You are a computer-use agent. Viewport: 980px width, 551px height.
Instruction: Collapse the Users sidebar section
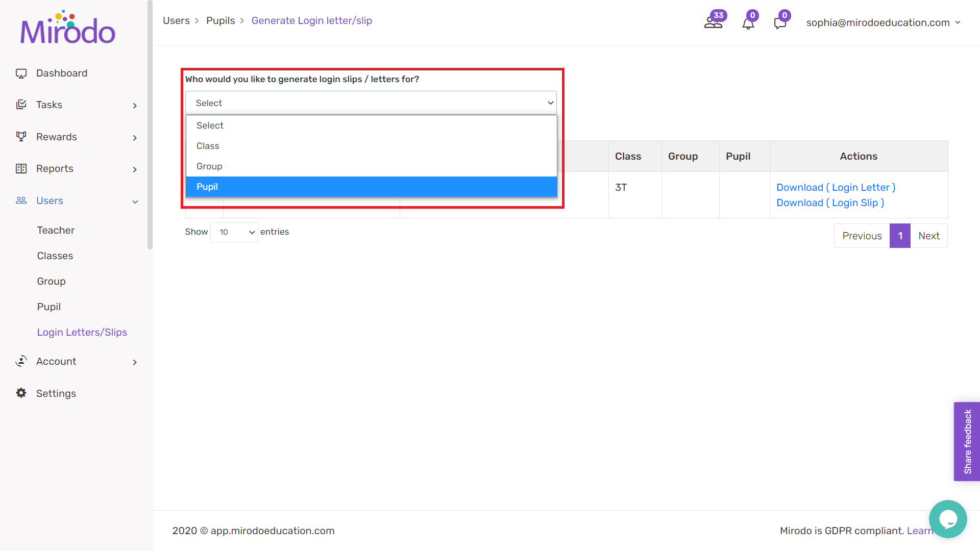[135, 202]
